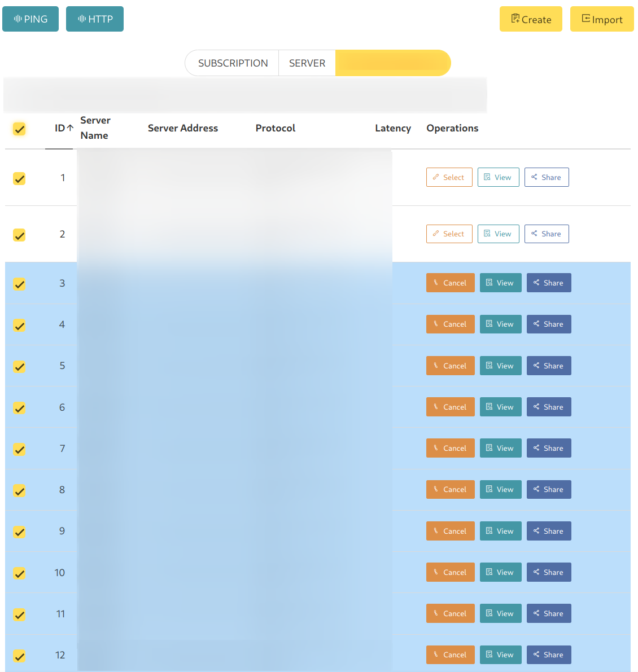Click the Import button
Viewport: 638px width, 672px height.
[602, 19]
